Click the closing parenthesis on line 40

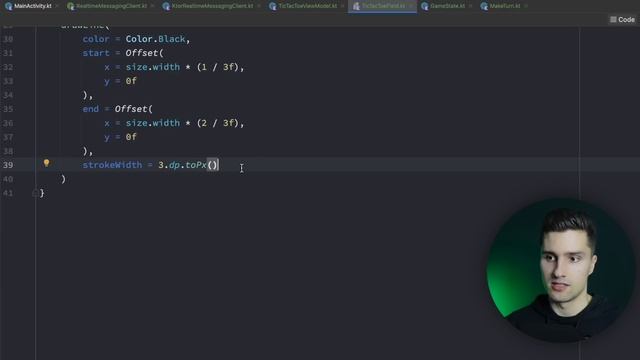63,179
